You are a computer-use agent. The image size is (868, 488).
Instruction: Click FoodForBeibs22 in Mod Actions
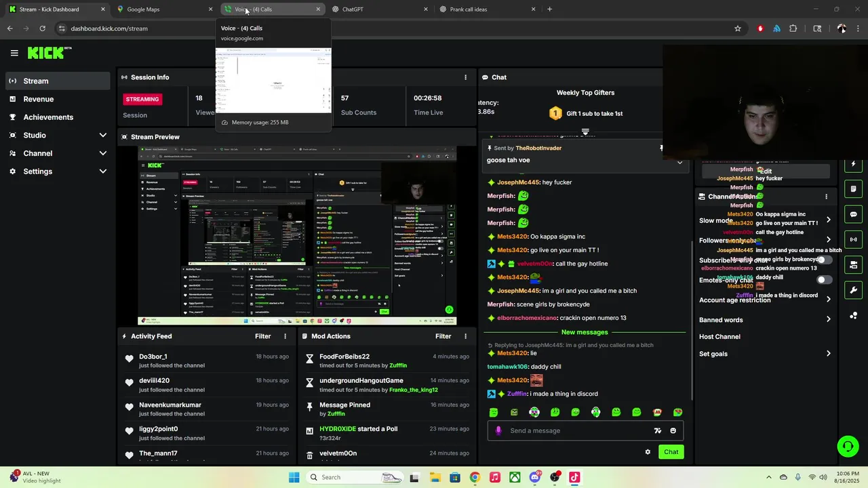tap(344, 357)
